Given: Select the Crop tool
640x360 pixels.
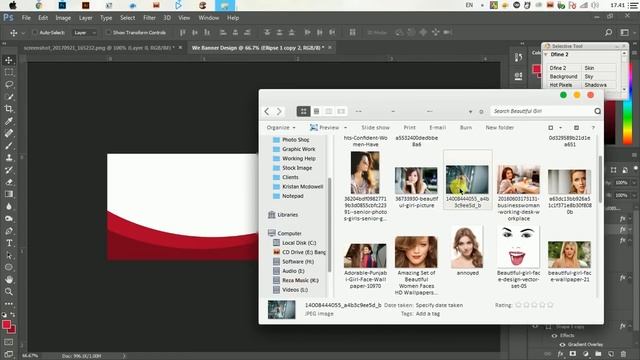Looking at the screenshot, I should coord(9,109).
